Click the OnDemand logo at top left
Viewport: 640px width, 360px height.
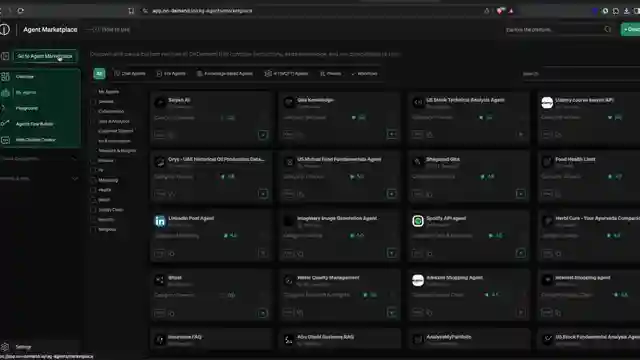[4, 29]
